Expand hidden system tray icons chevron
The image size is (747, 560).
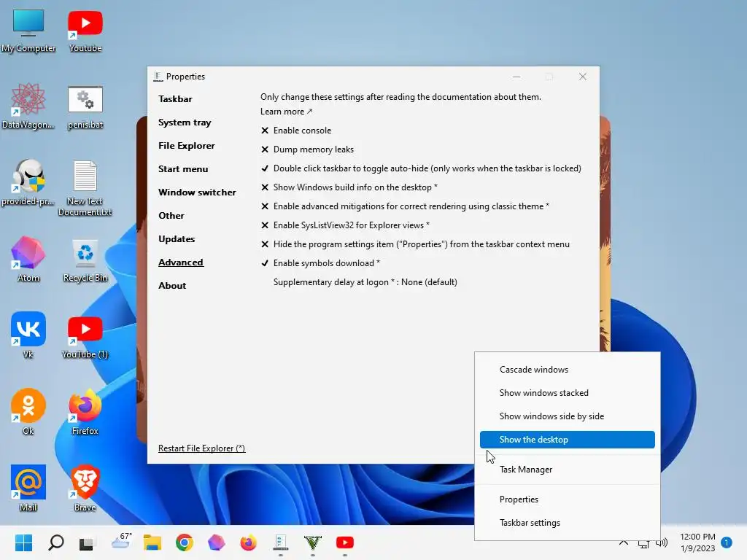coord(623,542)
